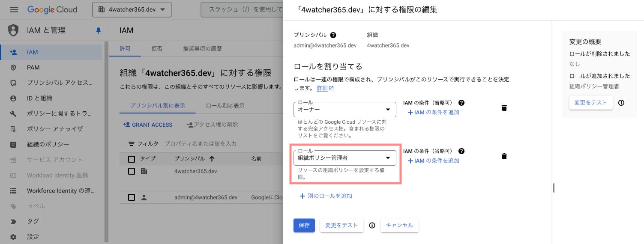644x244 pixels.
Task: Click the panel resize handle
Action: point(554,188)
